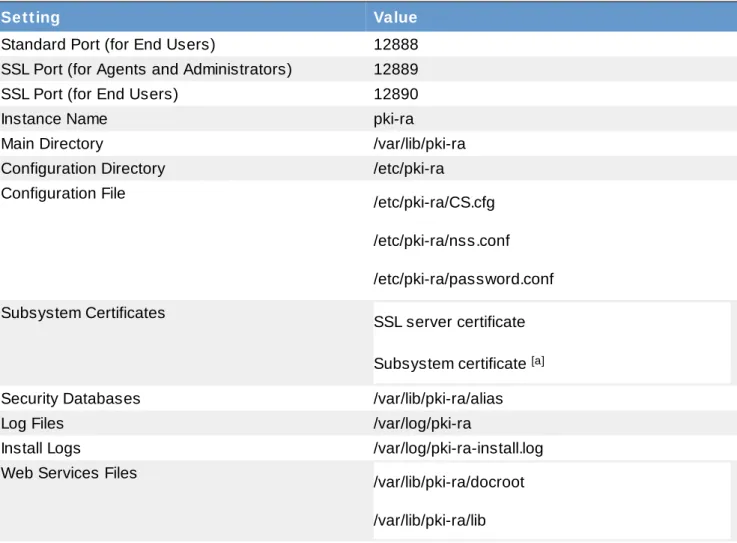Select the path '/var/lib/pki-ra/docroot'
Image resolution: width=737 pixels, height=543 pixels.
(x=449, y=482)
